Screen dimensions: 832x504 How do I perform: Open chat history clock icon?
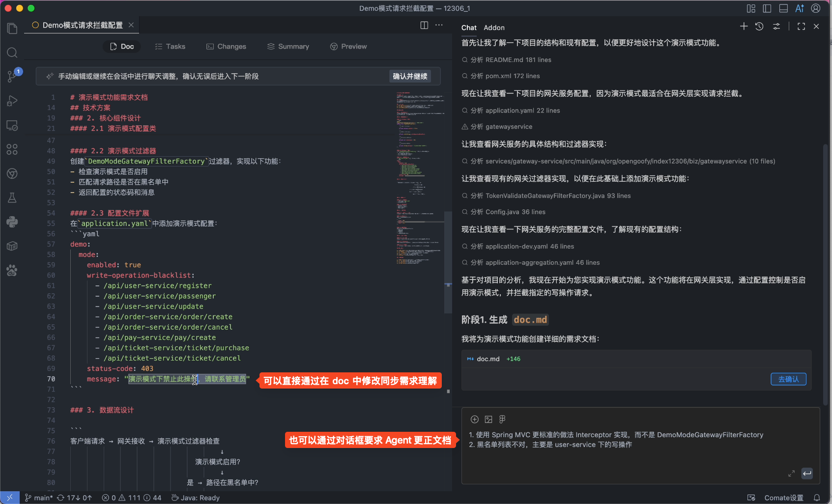tap(759, 27)
